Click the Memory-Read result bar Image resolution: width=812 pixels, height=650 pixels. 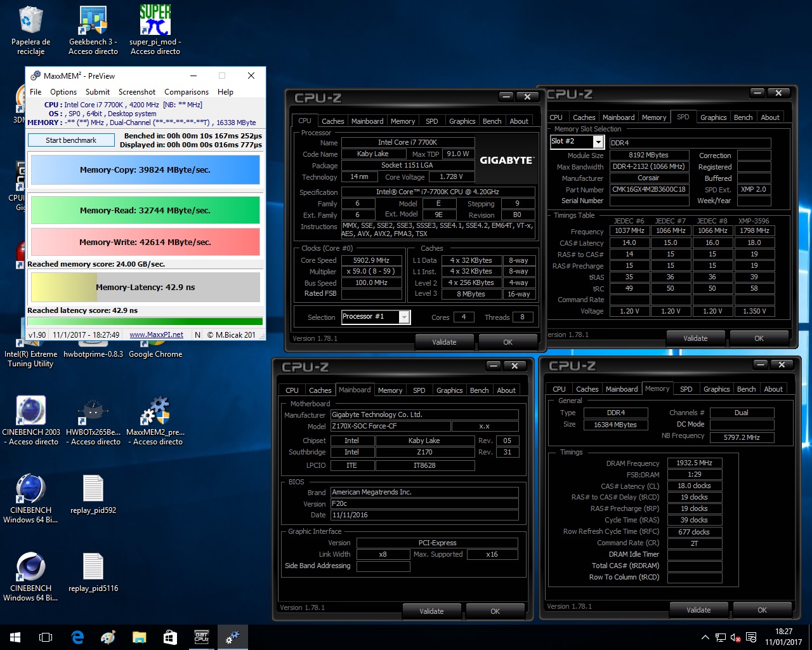click(145, 210)
